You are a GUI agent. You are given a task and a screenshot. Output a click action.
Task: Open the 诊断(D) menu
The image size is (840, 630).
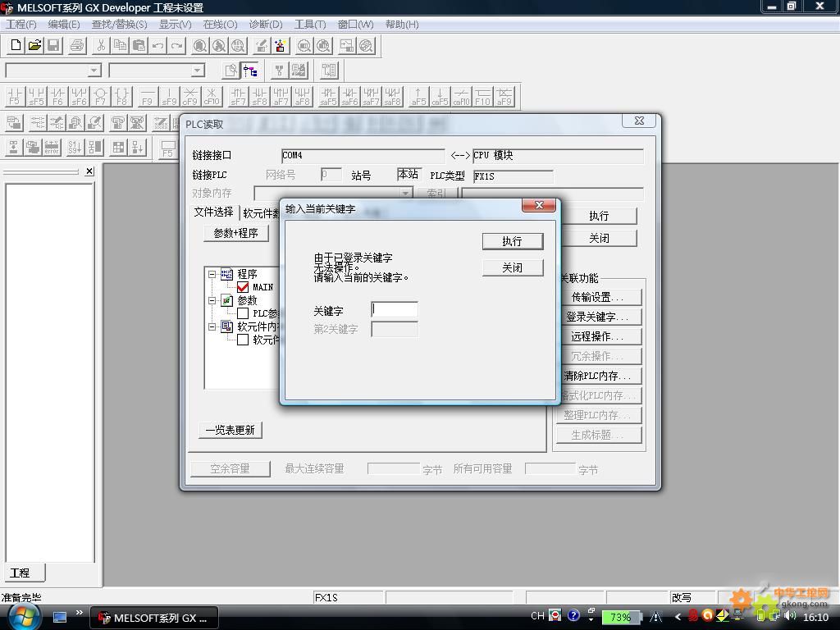point(266,24)
